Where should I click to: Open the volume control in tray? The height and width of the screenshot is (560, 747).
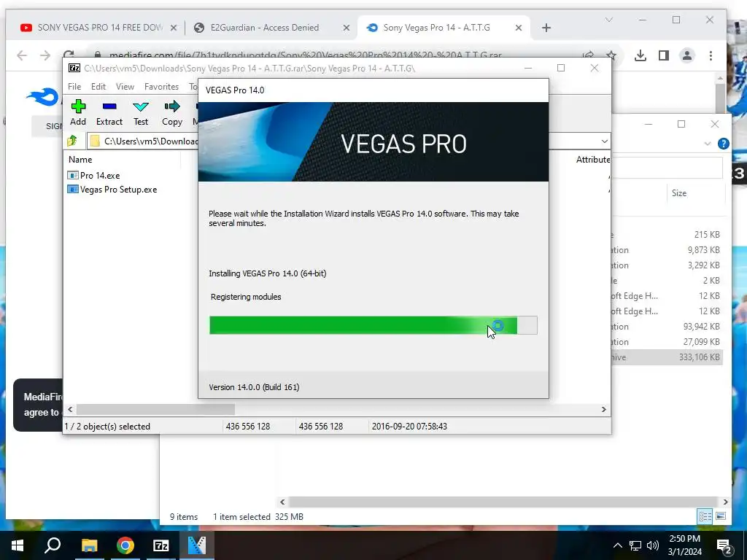click(653, 545)
